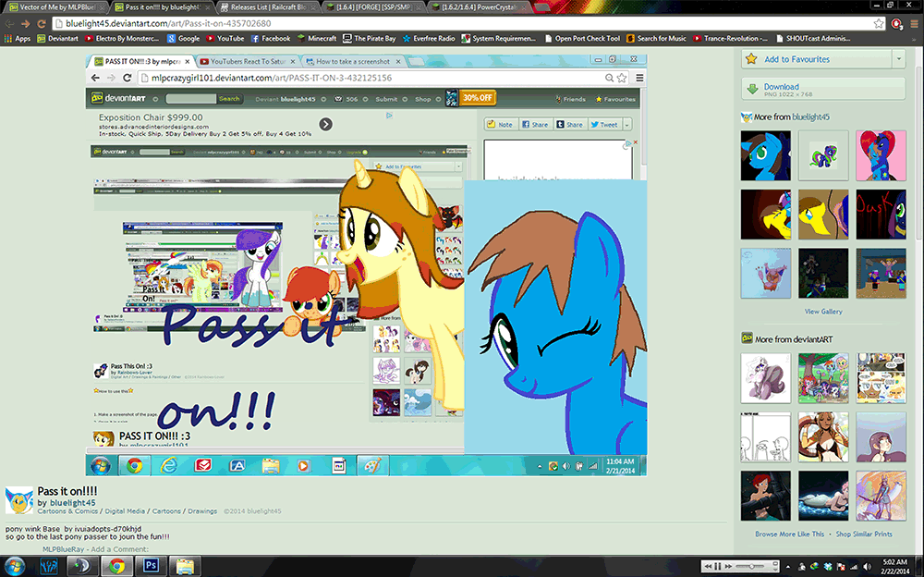Click Shop Similar Prints link

coord(864,534)
